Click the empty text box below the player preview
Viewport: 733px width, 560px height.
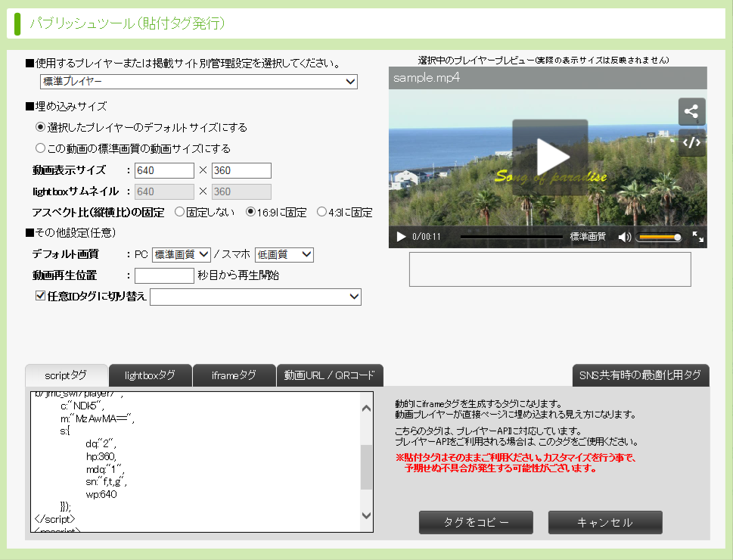tap(550, 269)
